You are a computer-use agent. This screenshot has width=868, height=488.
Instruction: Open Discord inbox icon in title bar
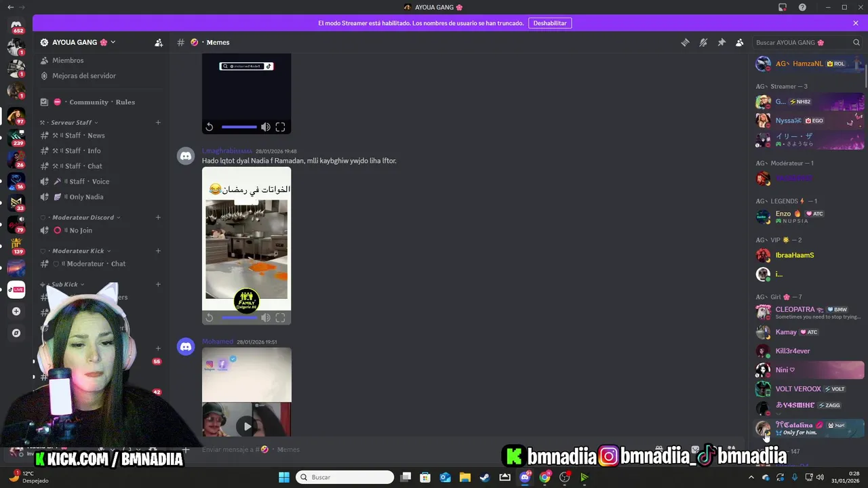click(x=783, y=7)
